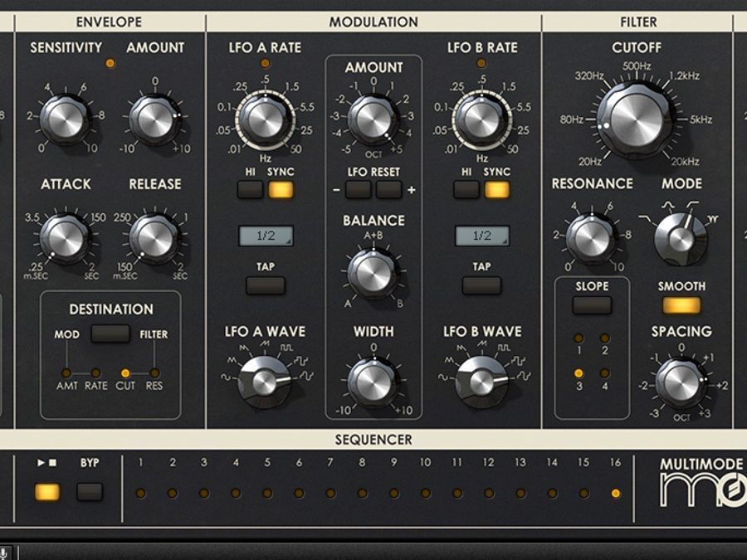Viewport: 747px width, 560px height.
Task: Click sequencer step 3 LED
Action: point(204,493)
